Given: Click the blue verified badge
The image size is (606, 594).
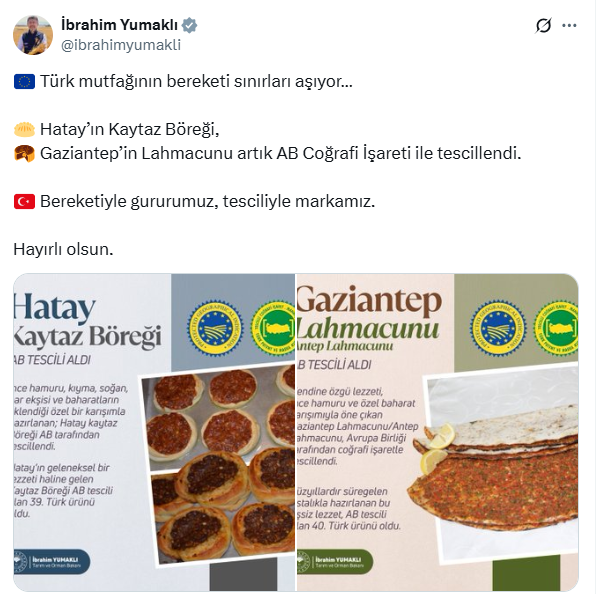Looking at the screenshot, I should (189, 25).
